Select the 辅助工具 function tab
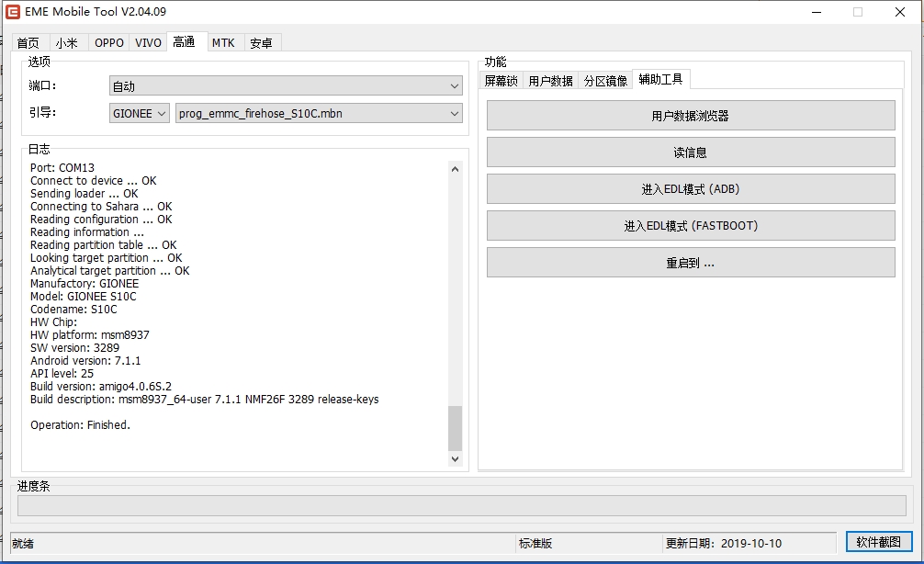The height and width of the screenshot is (564, 924). 660,79
